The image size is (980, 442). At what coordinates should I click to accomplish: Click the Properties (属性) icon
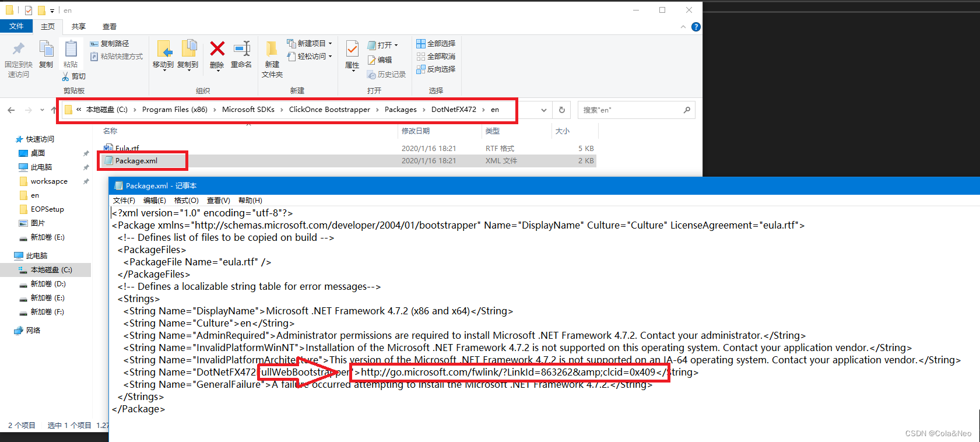(352, 49)
